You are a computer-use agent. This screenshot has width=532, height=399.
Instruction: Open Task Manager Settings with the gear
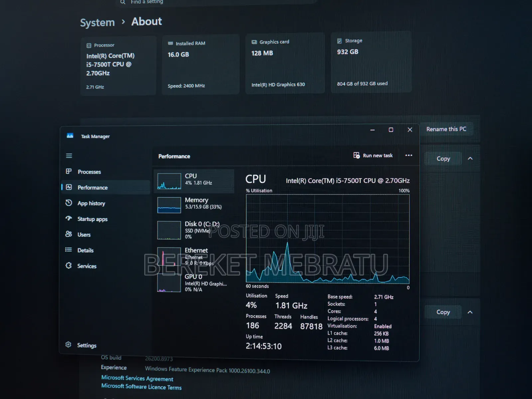(x=68, y=345)
